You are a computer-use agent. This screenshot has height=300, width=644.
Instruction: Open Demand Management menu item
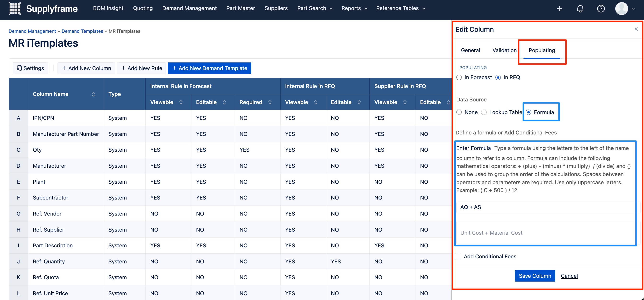pos(189,8)
